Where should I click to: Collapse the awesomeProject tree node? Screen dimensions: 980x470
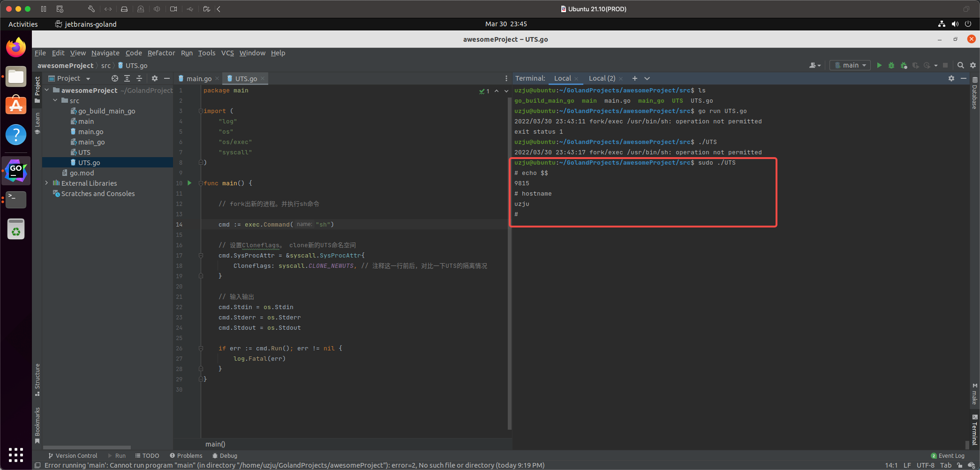click(47, 90)
